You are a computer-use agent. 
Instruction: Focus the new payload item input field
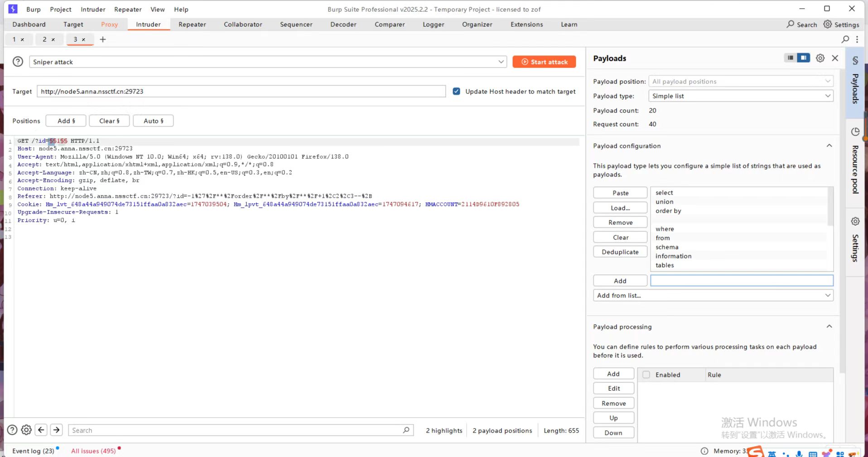click(x=742, y=281)
